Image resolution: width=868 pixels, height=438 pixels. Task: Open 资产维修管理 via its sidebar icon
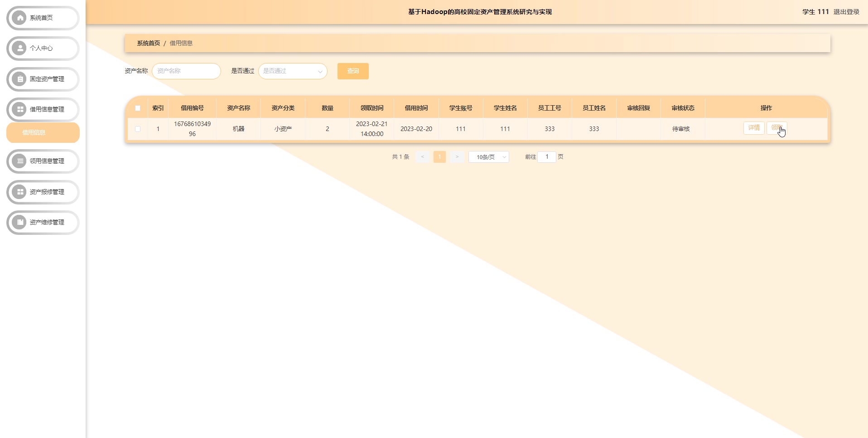pos(19,222)
